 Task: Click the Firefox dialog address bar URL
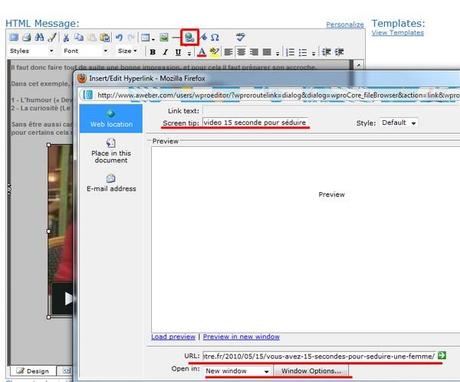(x=278, y=95)
